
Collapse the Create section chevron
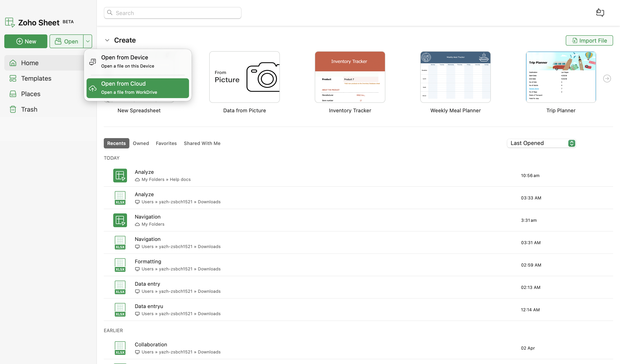107,40
